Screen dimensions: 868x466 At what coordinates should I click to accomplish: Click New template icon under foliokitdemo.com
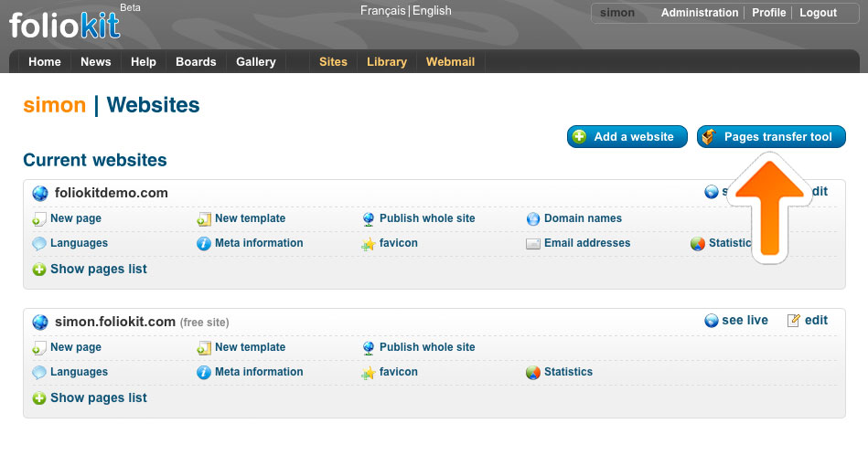(x=204, y=219)
